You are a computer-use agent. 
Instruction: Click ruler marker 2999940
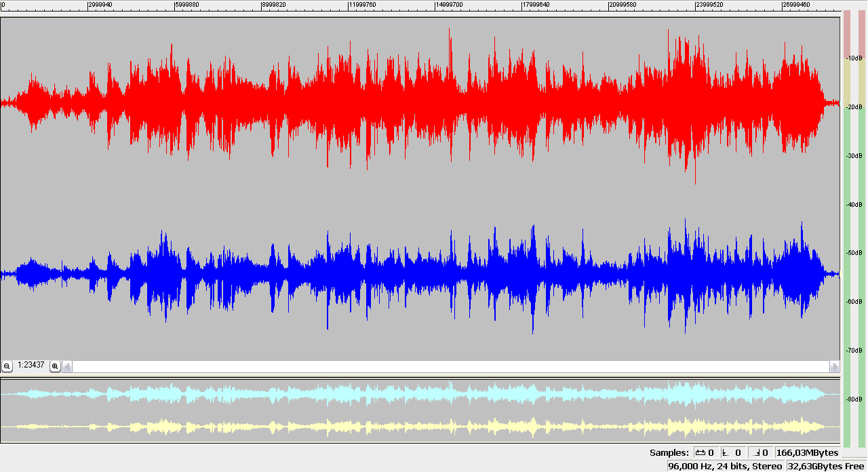click(101, 4)
